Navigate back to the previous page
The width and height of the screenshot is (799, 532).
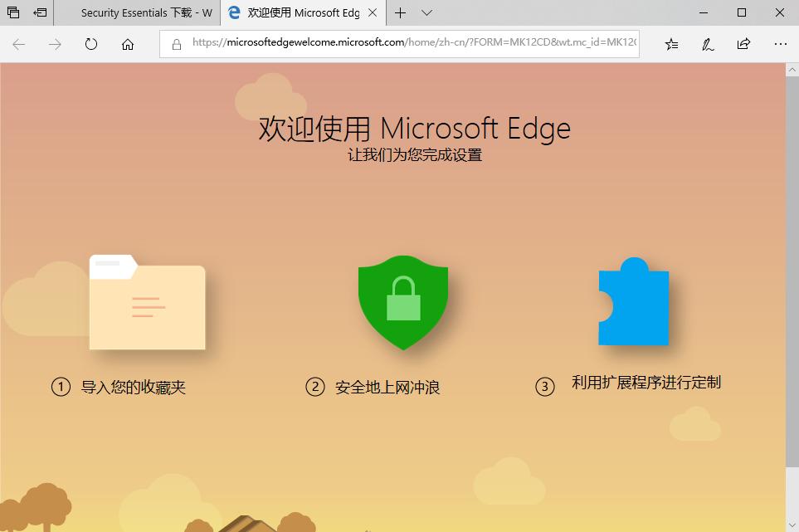click(18, 44)
